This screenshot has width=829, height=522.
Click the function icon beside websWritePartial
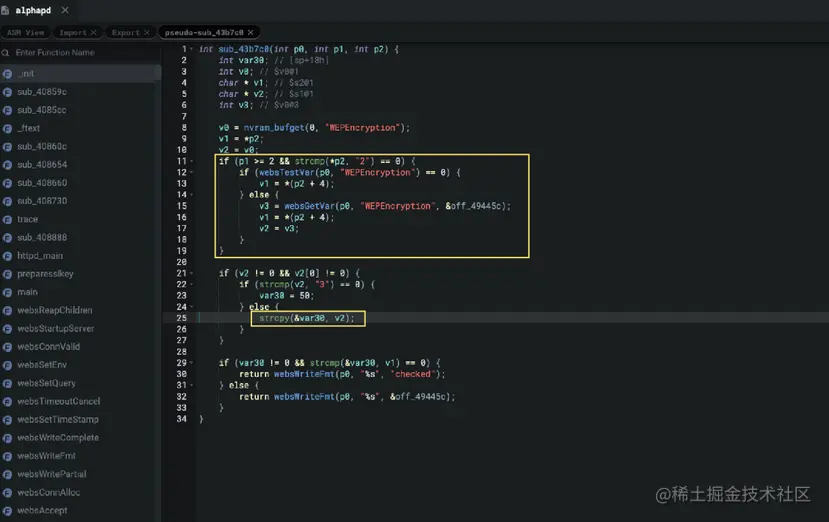pos(7,475)
